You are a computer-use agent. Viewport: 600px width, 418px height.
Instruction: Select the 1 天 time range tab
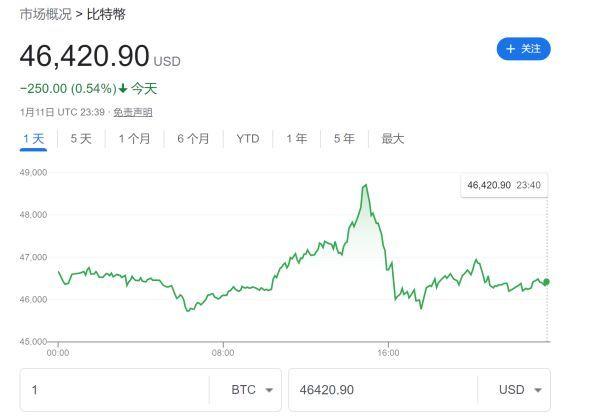click(x=33, y=139)
